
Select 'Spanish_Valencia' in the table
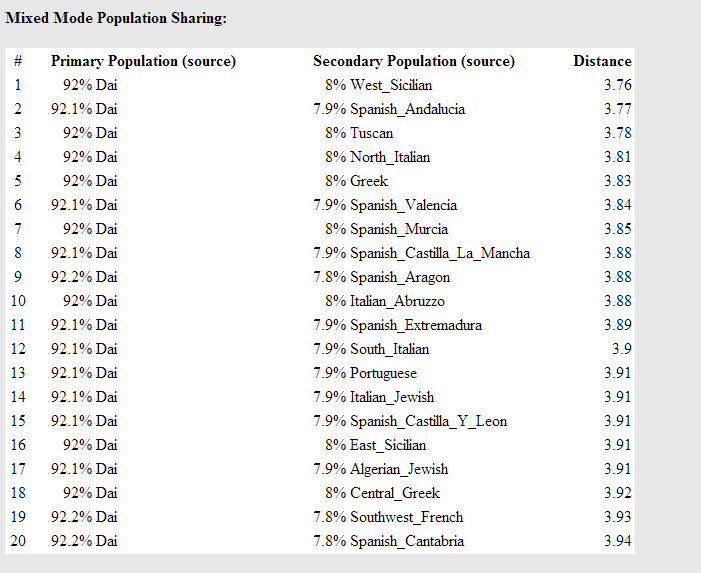point(403,205)
